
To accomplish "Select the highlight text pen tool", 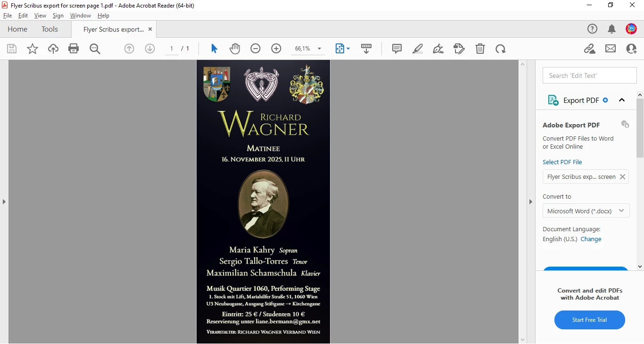I will point(418,49).
